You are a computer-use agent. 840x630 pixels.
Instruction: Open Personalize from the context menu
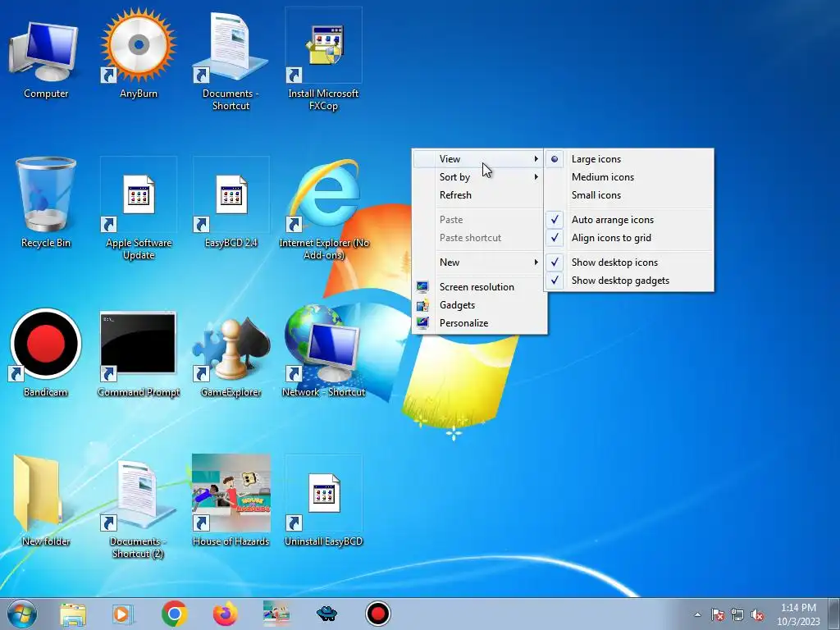[478, 323]
